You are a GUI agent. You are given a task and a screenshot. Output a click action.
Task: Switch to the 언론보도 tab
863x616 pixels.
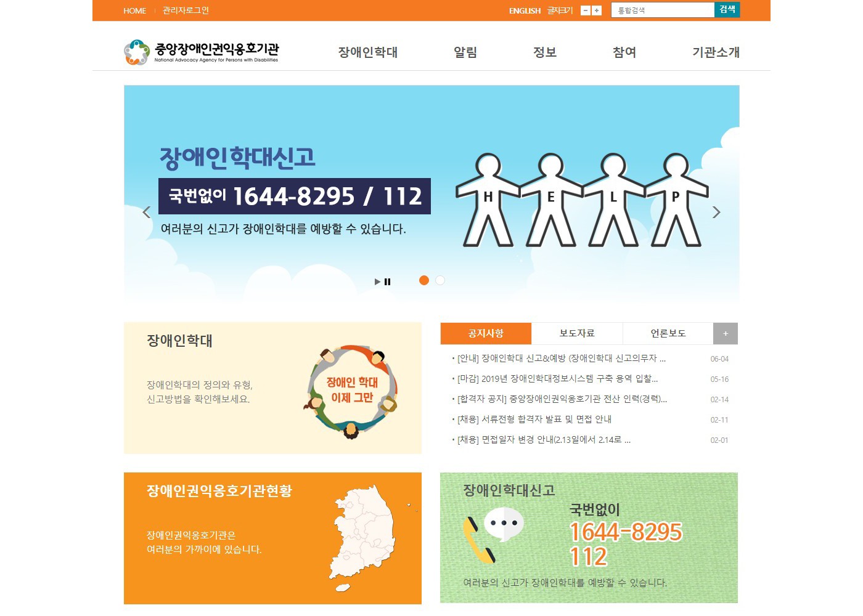coord(668,333)
